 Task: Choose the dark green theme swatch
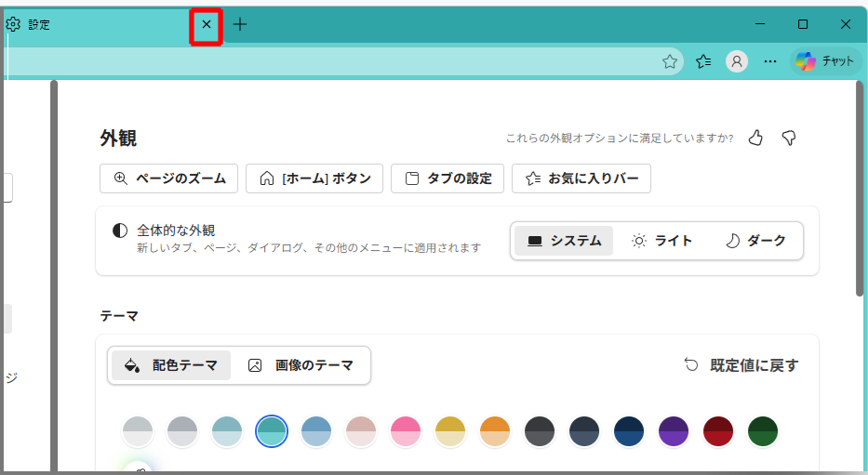763,431
